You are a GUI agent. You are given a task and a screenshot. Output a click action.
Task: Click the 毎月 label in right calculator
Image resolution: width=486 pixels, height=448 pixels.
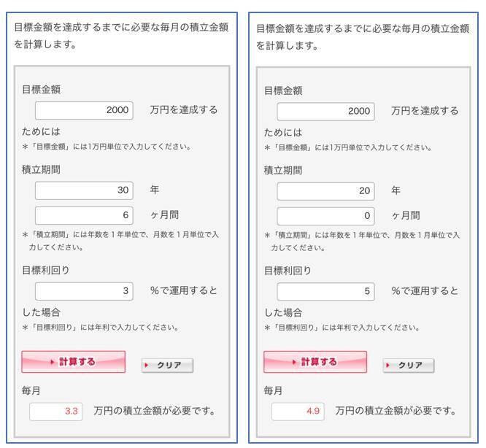(274, 391)
